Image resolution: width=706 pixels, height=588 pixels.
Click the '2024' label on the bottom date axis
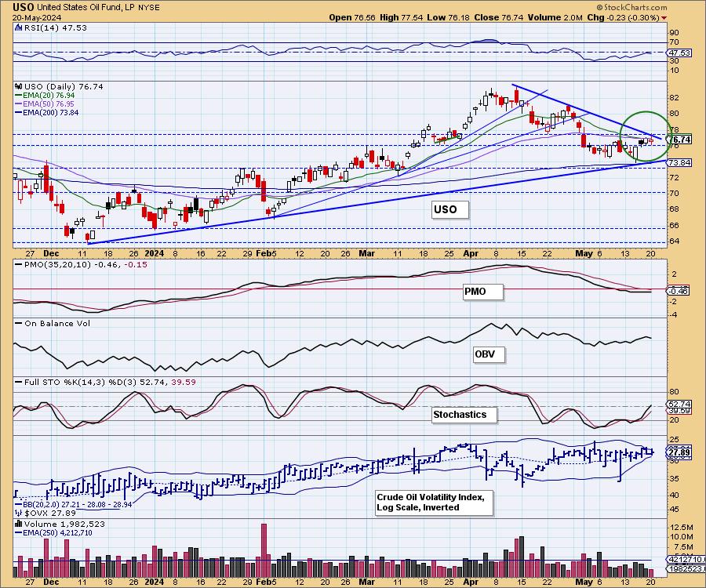[155, 582]
